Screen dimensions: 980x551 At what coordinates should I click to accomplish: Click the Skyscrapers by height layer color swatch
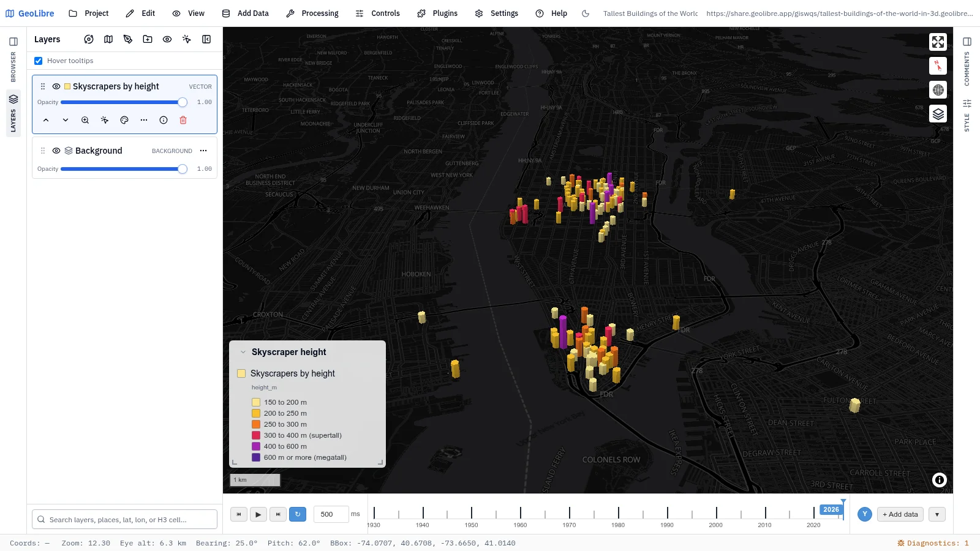(x=67, y=86)
